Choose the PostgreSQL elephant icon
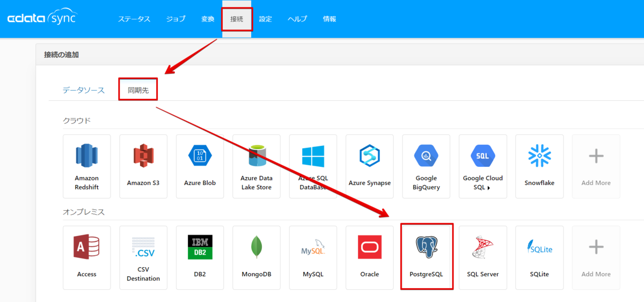This screenshot has height=302, width=644. 427,247
